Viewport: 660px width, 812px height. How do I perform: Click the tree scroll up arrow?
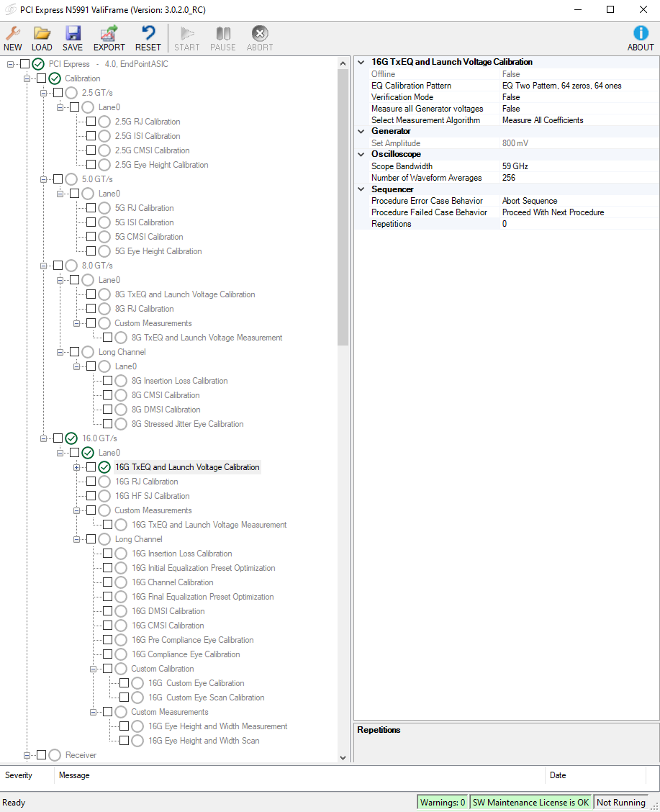343,63
